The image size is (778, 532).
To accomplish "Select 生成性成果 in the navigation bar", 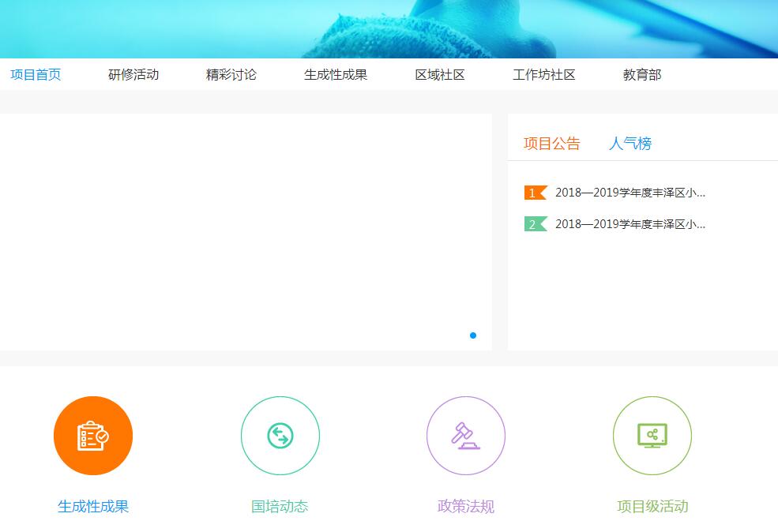I will (x=336, y=75).
